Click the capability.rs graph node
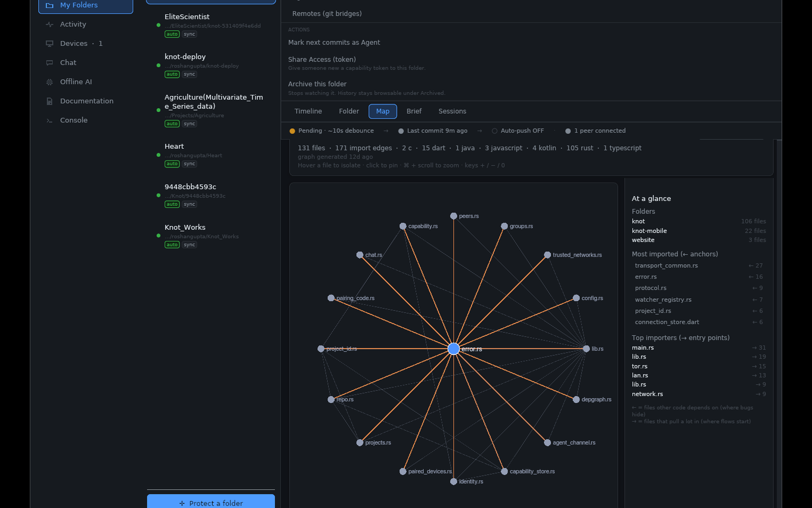The height and width of the screenshot is (508, 812). [403, 226]
